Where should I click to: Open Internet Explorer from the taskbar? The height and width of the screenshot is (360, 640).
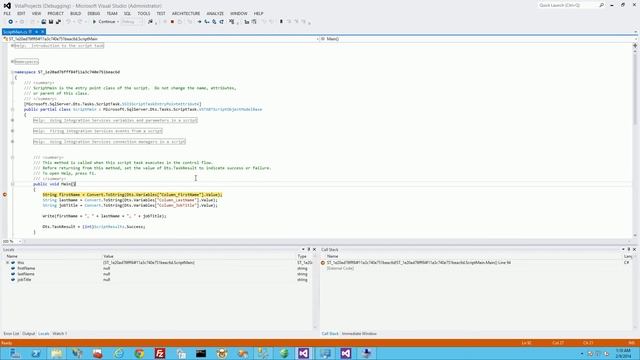118,353
